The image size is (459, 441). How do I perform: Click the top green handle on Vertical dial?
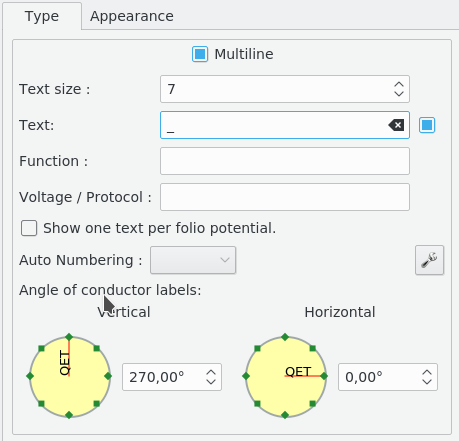[x=69, y=337]
